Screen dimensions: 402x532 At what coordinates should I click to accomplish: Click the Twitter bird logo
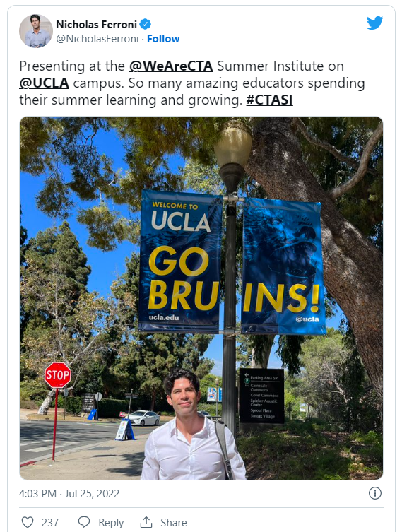point(374,23)
